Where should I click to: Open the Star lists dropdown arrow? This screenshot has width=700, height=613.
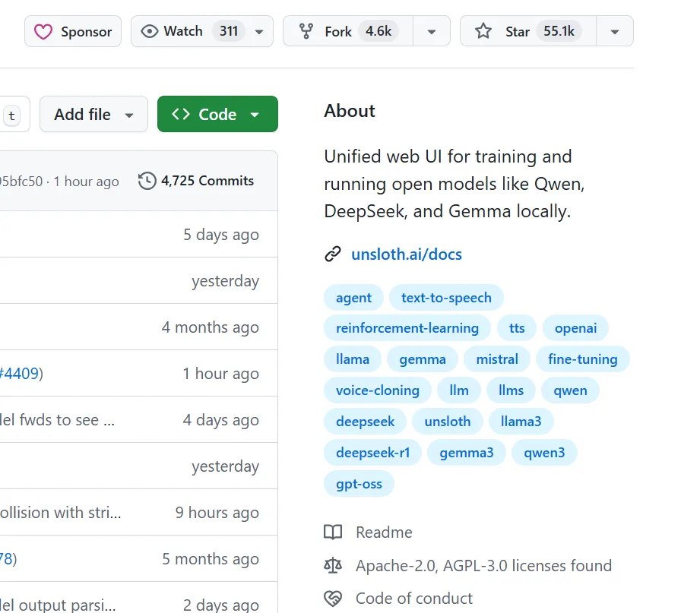(615, 31)
